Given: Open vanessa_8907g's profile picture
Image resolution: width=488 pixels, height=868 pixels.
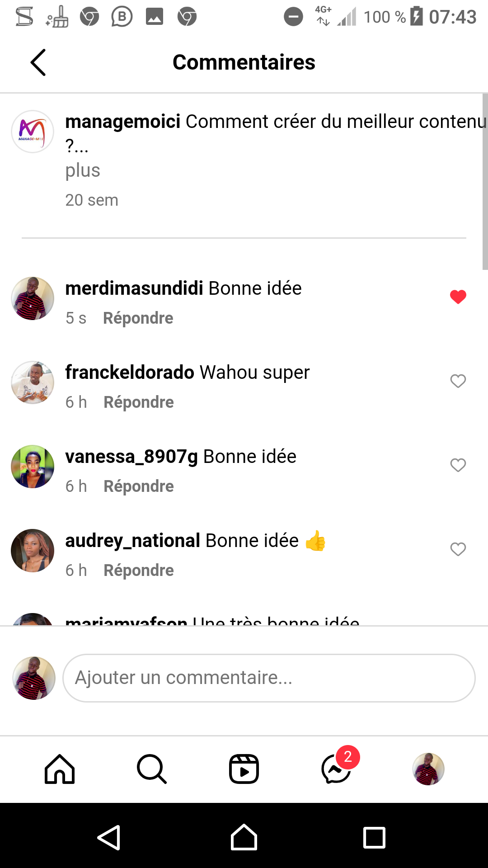Looking at the screenshot, I should click(33, 467).
